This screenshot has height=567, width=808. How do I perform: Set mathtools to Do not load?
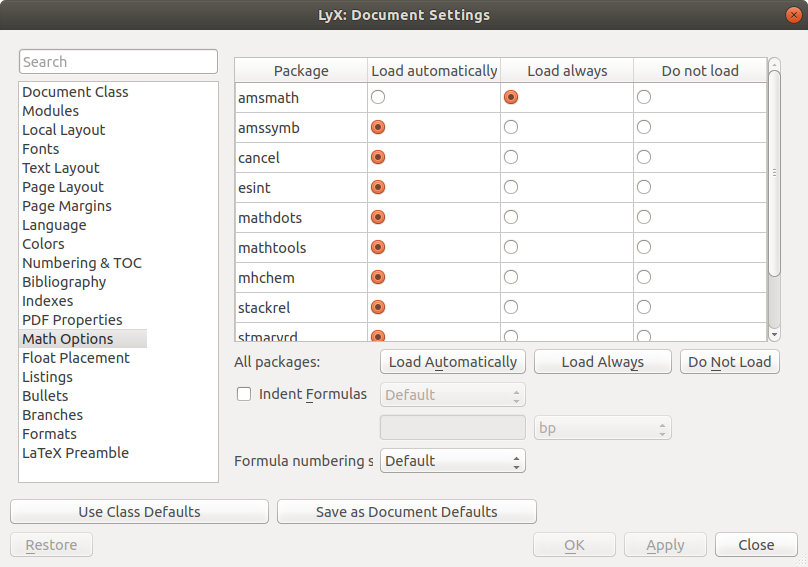[x=644, y=247]
